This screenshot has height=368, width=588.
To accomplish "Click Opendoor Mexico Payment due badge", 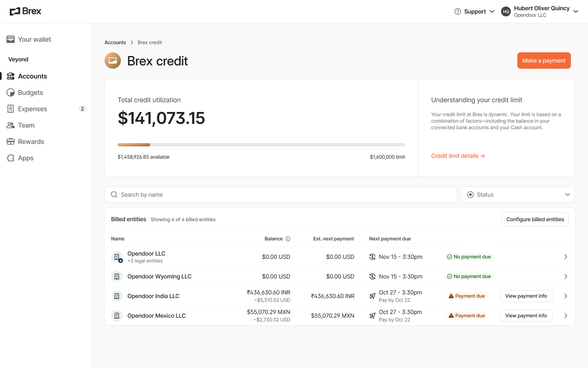I will [467, 316].
